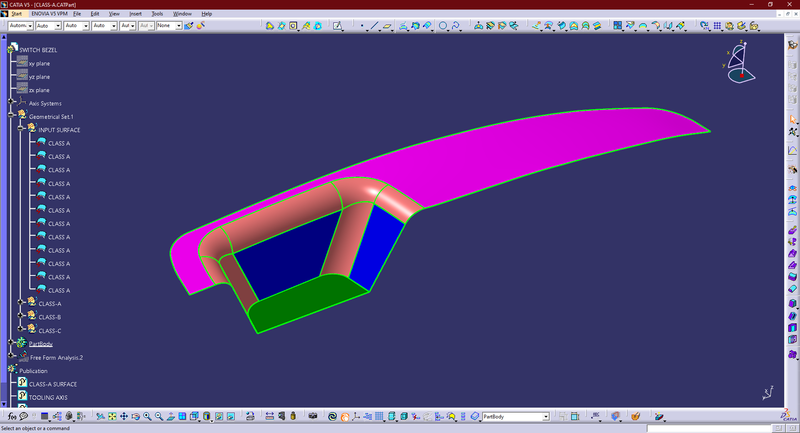Open the Tools menu
This screenshot has height=433, width=800.
[156, 13]
